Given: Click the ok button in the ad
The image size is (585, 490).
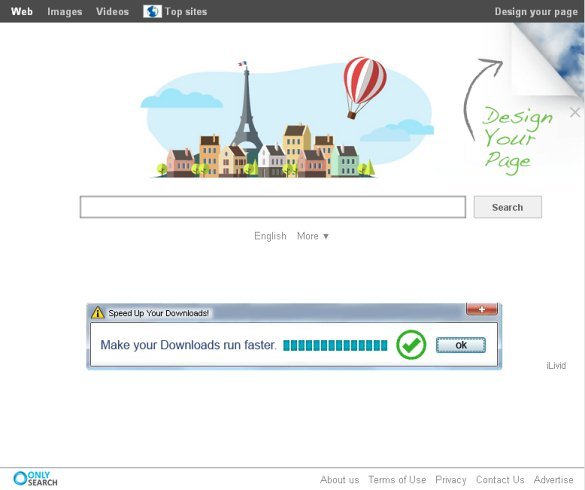Looking at the screenshot, I should click(461, 345).
